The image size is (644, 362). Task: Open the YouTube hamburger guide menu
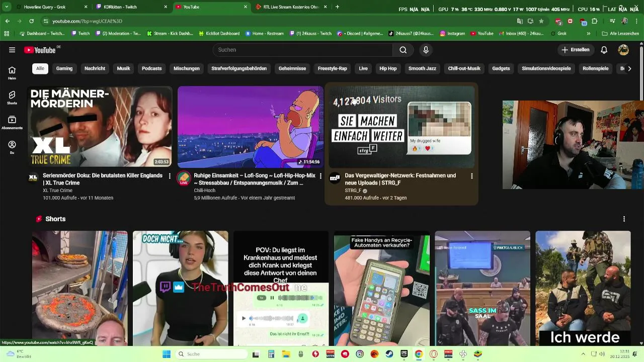[12, 50]
